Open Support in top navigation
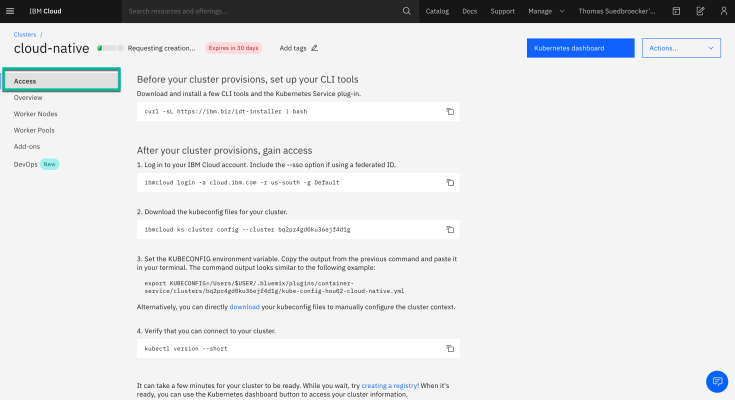Viewport: 735px width, 400px height. click(x=502, y=11)
